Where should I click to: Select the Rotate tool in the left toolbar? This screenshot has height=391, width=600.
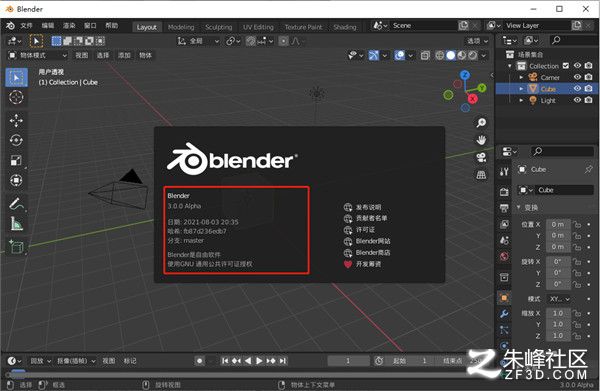[x=16, y=140]
